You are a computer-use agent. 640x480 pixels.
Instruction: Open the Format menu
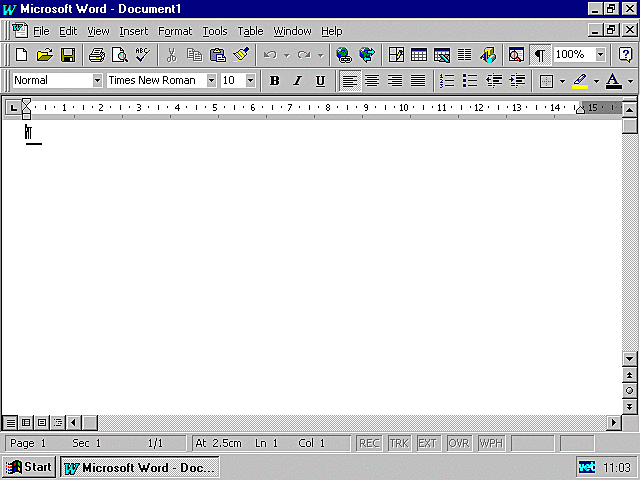pos(175,31)
